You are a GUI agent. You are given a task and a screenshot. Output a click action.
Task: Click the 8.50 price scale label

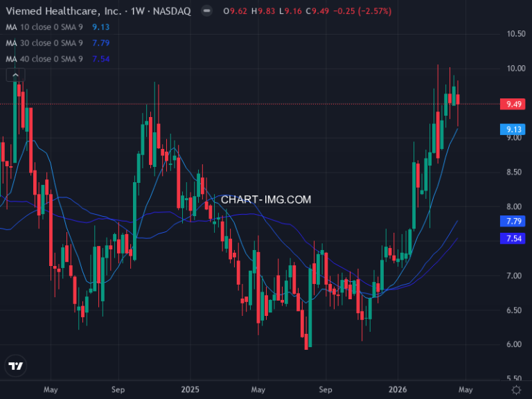[x=515, y=172]
